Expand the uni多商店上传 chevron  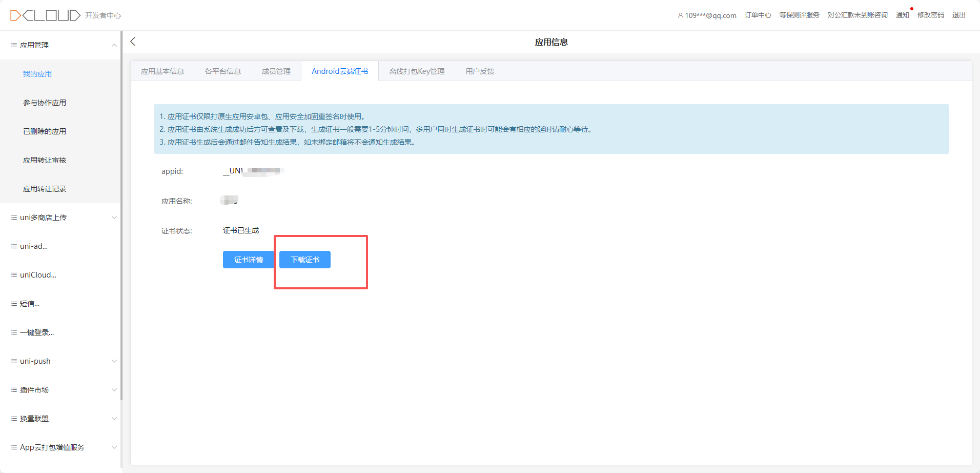[x=114, y=218]
